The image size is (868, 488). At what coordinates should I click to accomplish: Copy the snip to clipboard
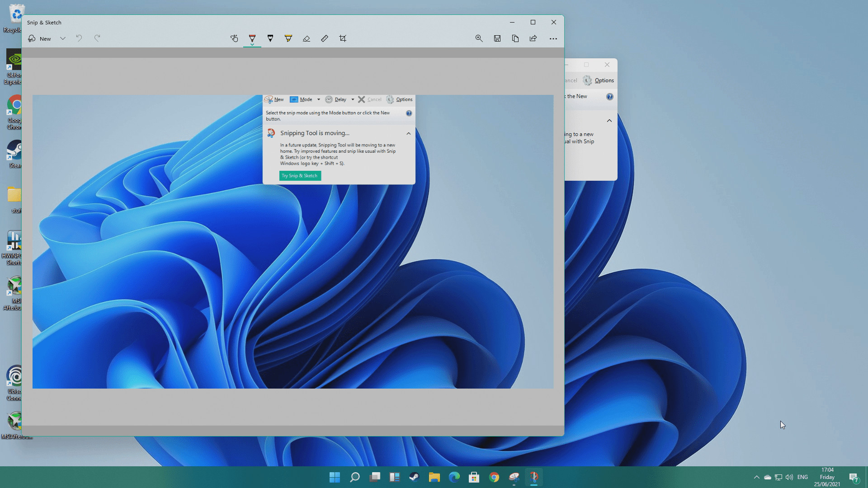515,39
